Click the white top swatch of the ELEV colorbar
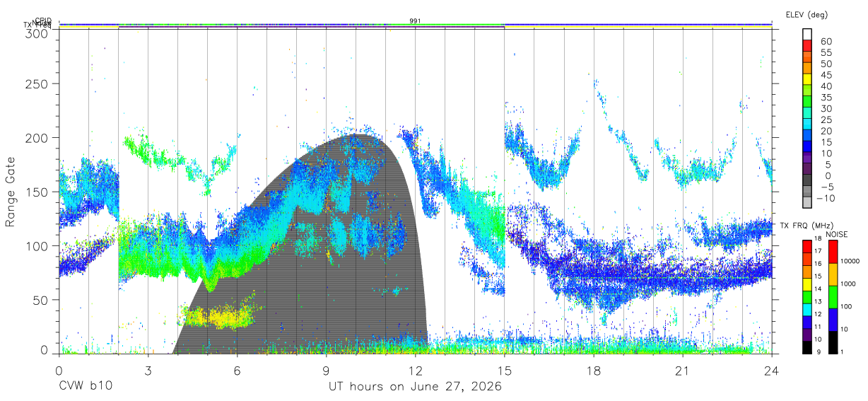The width and height of the screenshot is (868, 401). point(808,35)
